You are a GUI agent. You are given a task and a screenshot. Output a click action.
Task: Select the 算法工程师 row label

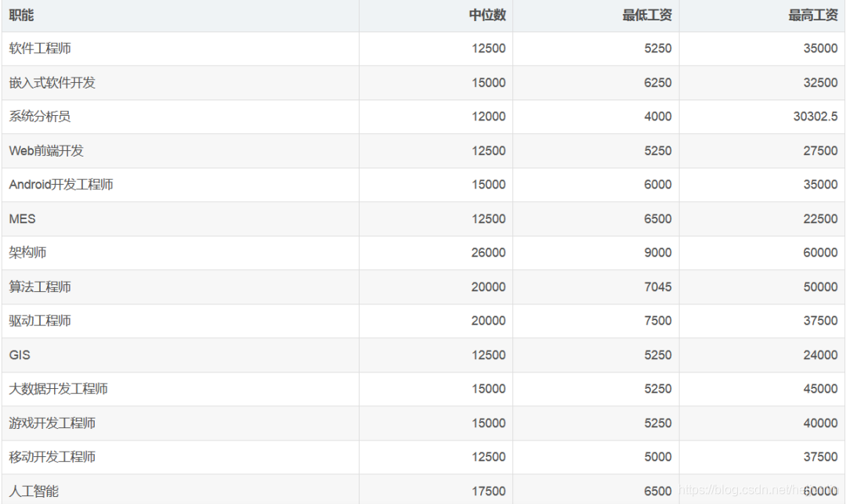coord(40,286)
